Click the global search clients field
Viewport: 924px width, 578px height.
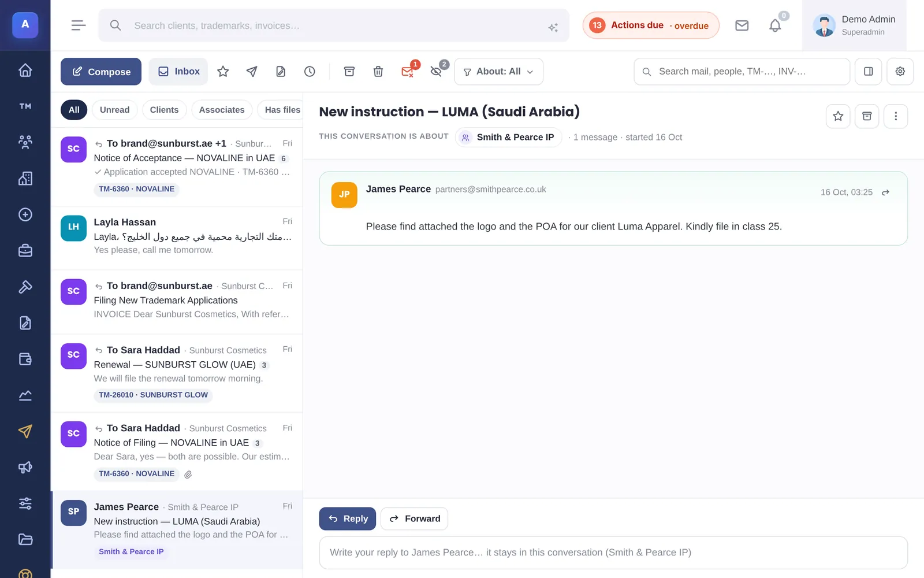pos(334,25)
